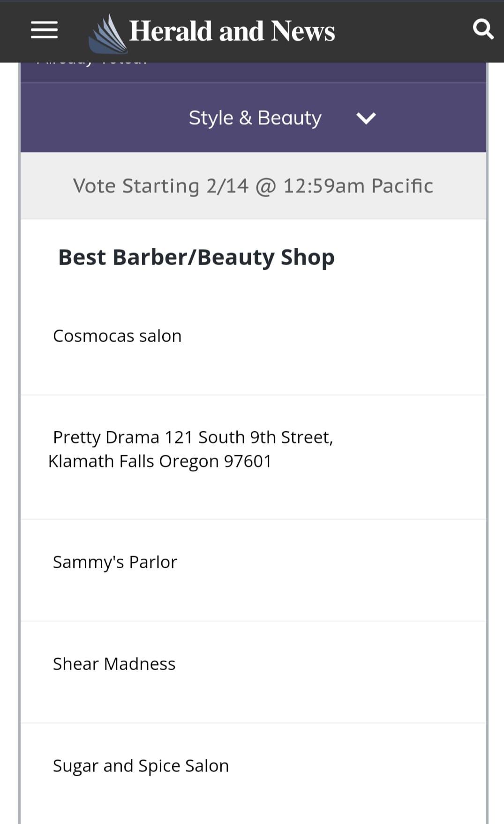Screen dimensions: 504x824
Task: Choose Sugar and Spice Salon entry
Action: [141, 766]
